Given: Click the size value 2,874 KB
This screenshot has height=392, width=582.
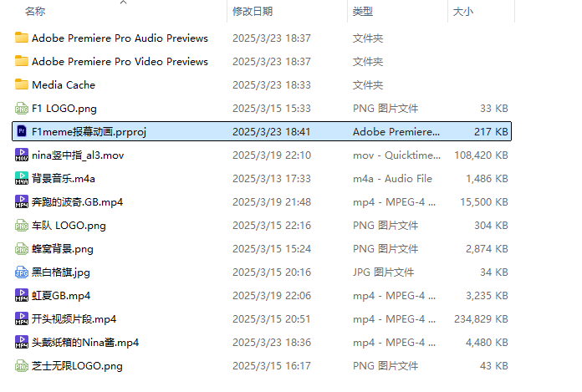Looking at the screenshot, I should pyautogui.click(x=487, y=248).
